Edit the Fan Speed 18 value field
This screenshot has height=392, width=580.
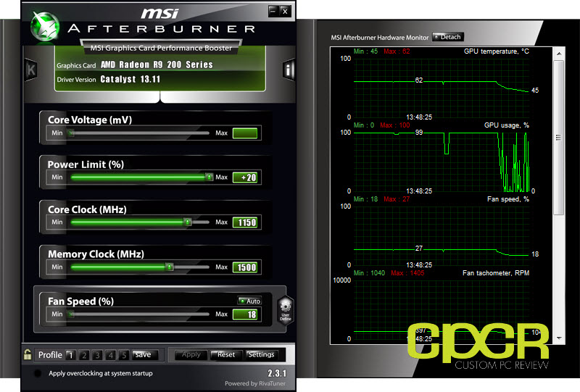(x=245, y=314)
